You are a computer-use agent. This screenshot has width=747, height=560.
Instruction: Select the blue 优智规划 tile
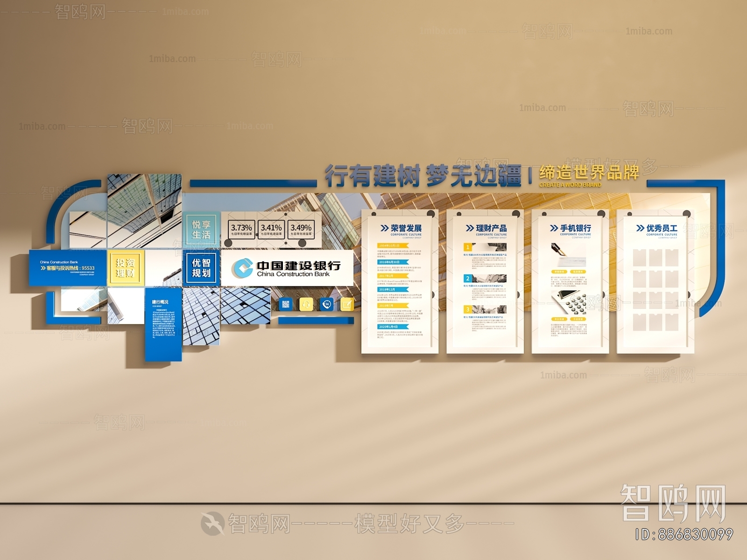201,268
